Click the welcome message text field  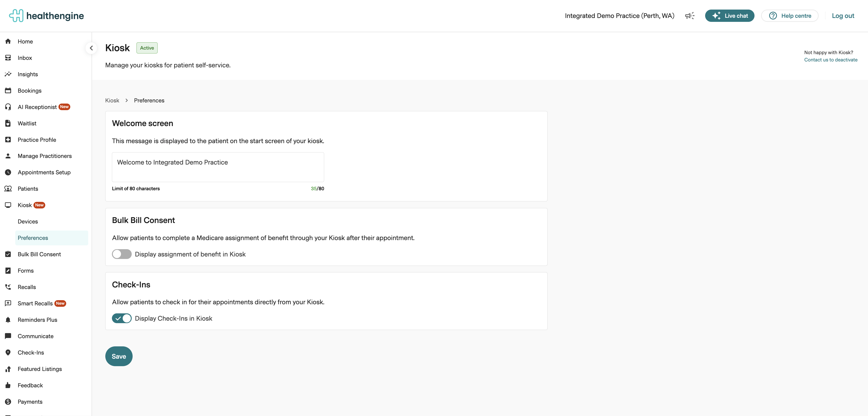[x=218, y=167]
